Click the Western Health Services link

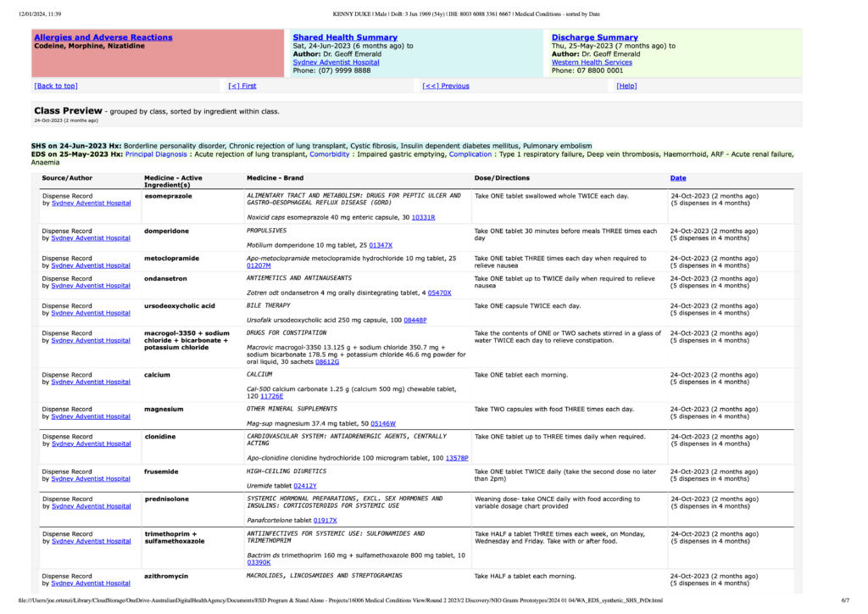[x=591, y=62]
